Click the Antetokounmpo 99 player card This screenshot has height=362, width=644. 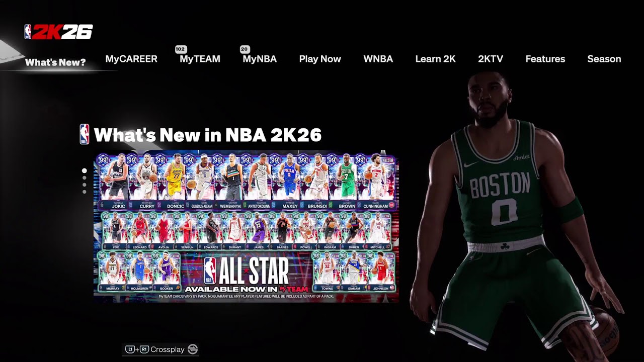[256, 182]
